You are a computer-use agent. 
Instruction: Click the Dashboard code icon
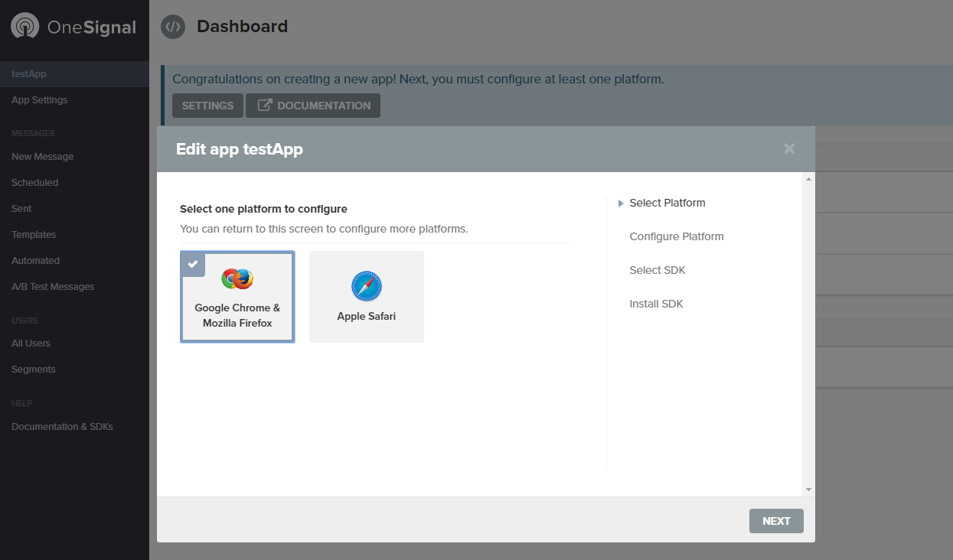click(173, 27)
